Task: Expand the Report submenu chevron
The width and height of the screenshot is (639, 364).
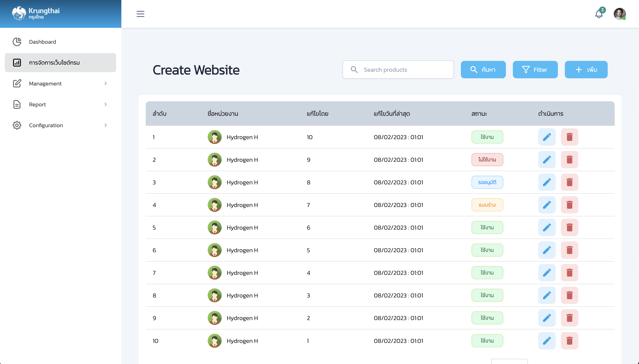Action: click(105, 105)
